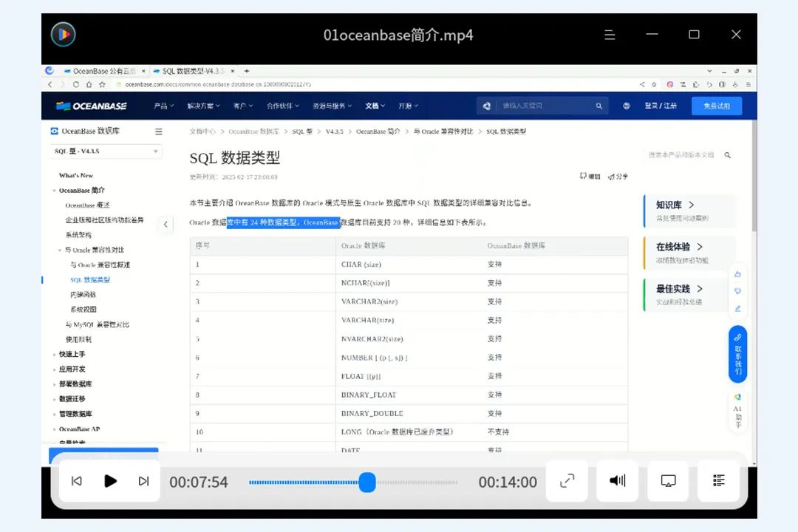The height and width of the screenshot is (532, 798).
Task: Click the OceanBase logo in navbar
Action: pos(92,106)
